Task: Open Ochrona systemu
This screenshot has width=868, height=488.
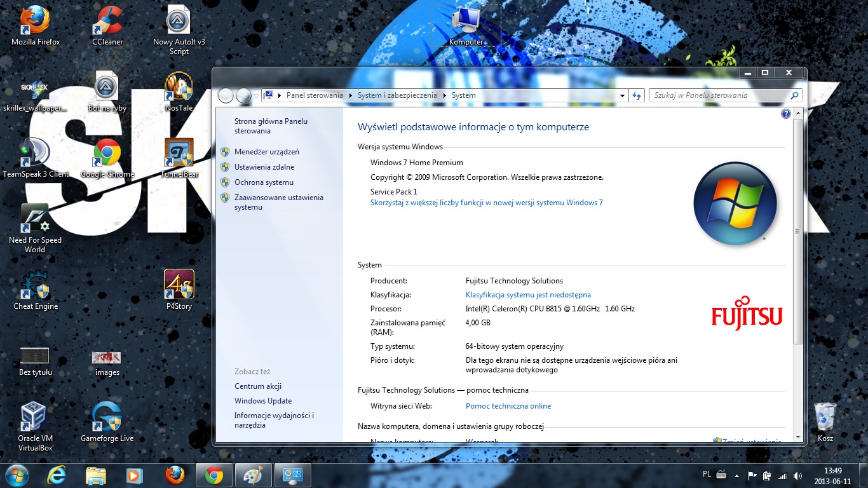Action: (x=264, y=182)
